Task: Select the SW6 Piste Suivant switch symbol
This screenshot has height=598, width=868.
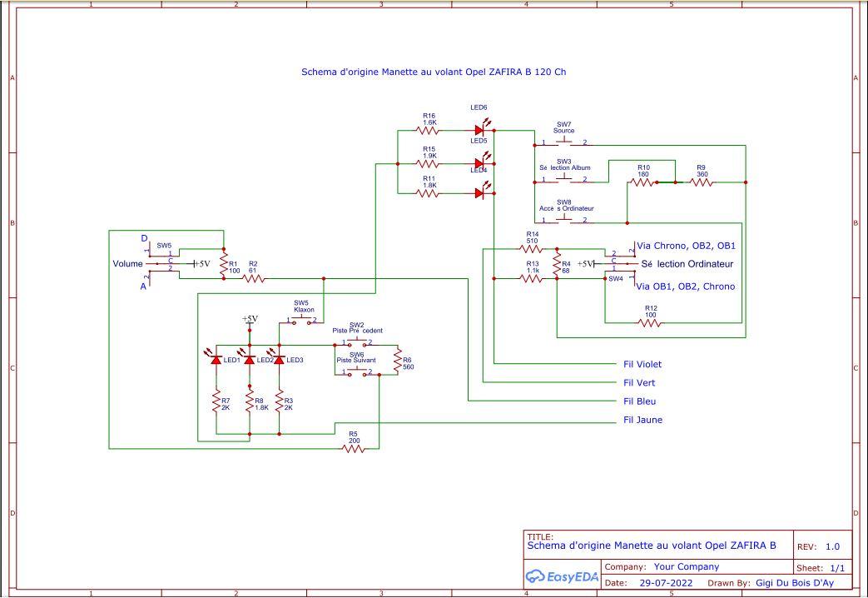Action: point(357,372)
